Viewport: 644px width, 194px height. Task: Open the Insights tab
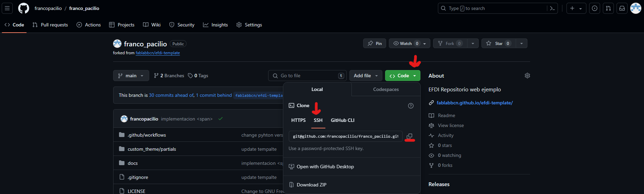tap(215, 25)
